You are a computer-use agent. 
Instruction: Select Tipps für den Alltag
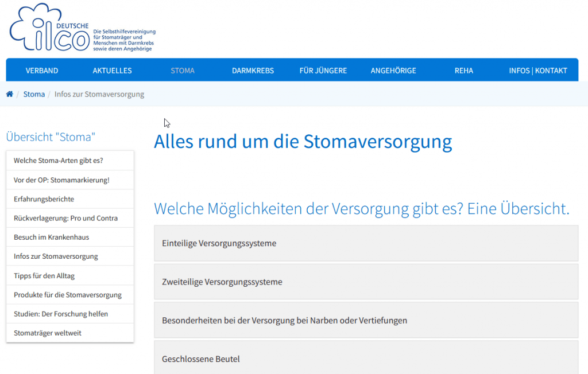44,276
